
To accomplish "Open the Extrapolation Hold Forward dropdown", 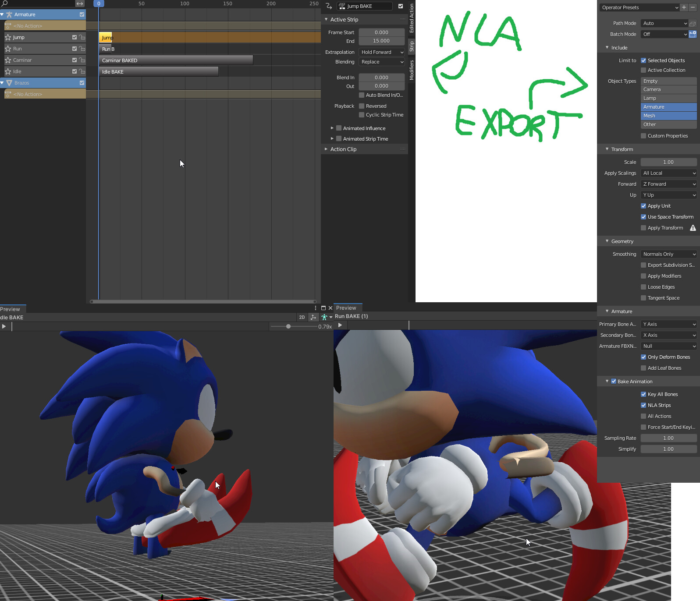I will coord(382,52).
